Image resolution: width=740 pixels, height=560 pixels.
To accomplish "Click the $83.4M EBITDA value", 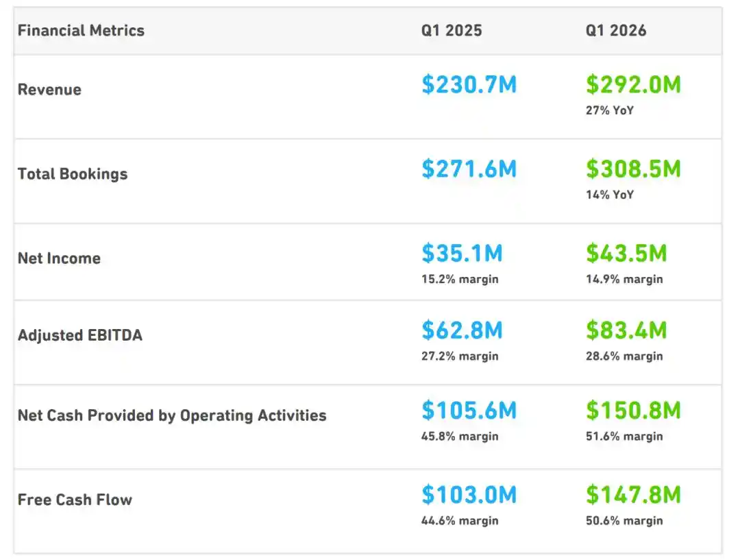I will 626,330.
